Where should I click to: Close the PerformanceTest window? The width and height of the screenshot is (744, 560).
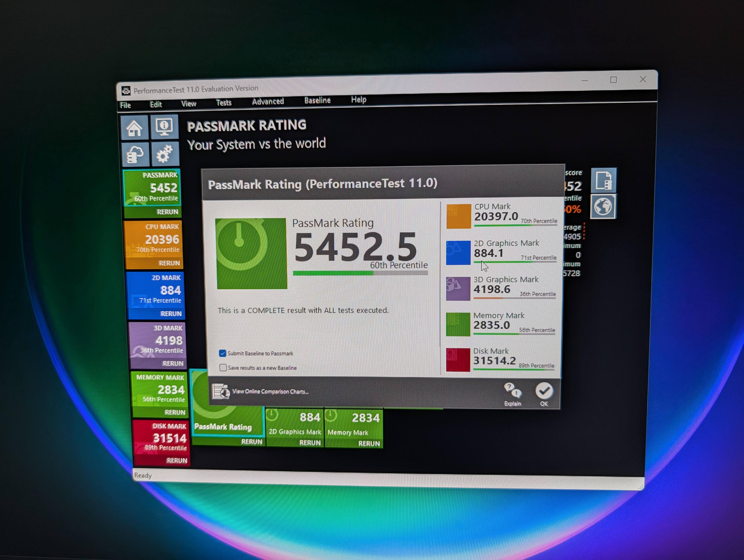[x=643, y=79]
